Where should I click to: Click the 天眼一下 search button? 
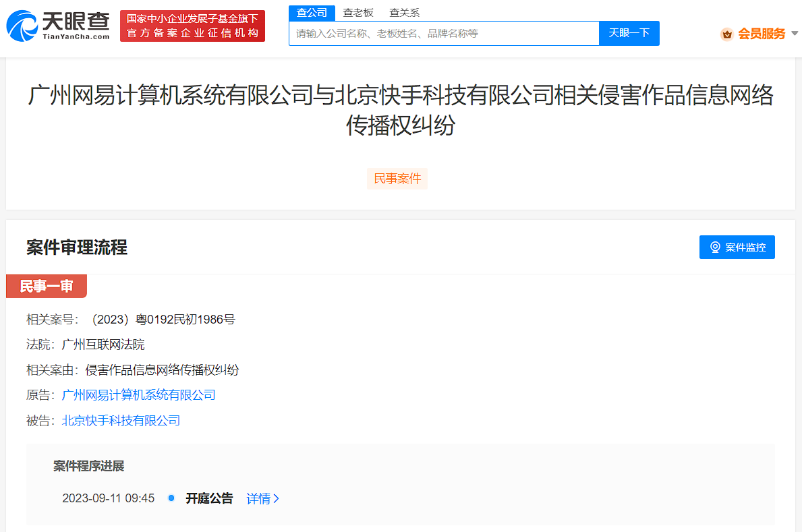click(629, 33)
